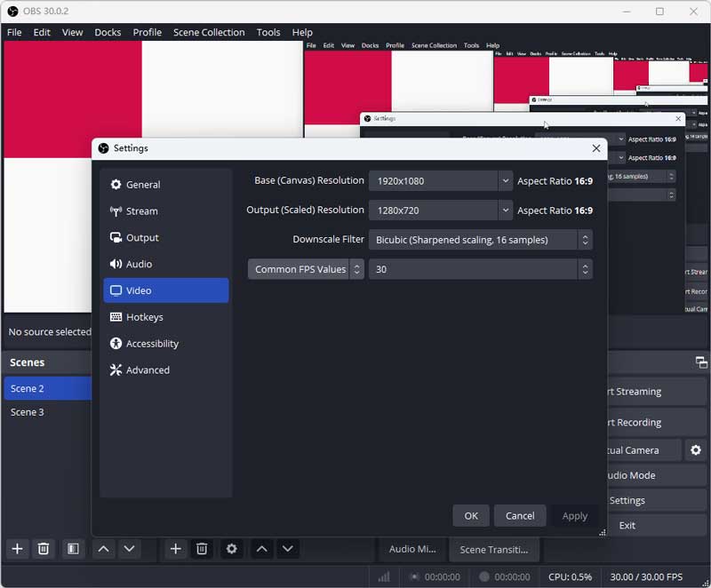Image resolution: width=711 pixels, height=588 pixels.
Task: Open source properties gear icon
Action: (232, 549)
